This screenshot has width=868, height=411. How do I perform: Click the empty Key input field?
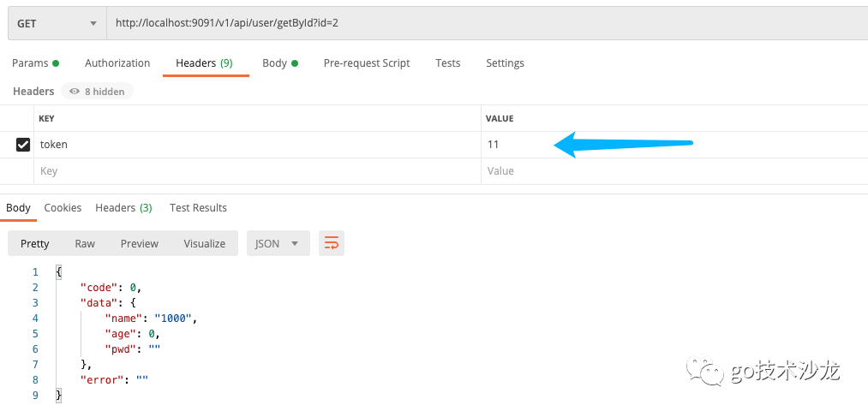[x=257, y=171]
